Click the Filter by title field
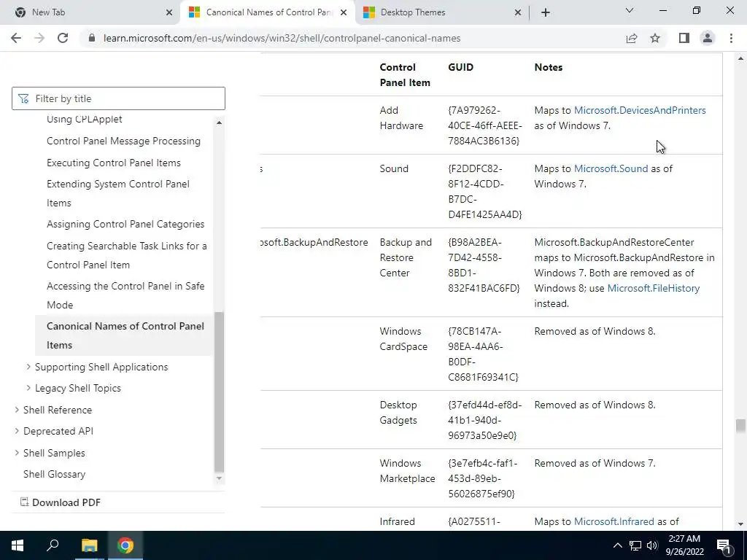This screenshot has width=747, height=560. [x=118, y=98]
